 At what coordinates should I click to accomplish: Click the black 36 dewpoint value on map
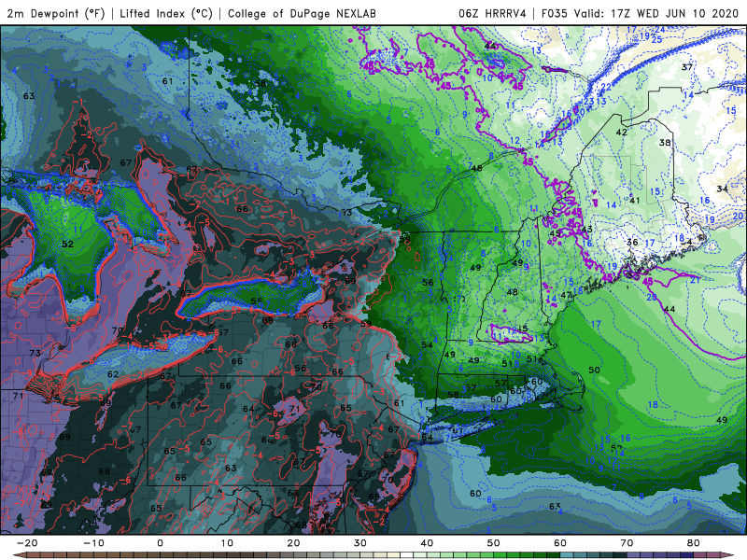(x=632, y=243)
